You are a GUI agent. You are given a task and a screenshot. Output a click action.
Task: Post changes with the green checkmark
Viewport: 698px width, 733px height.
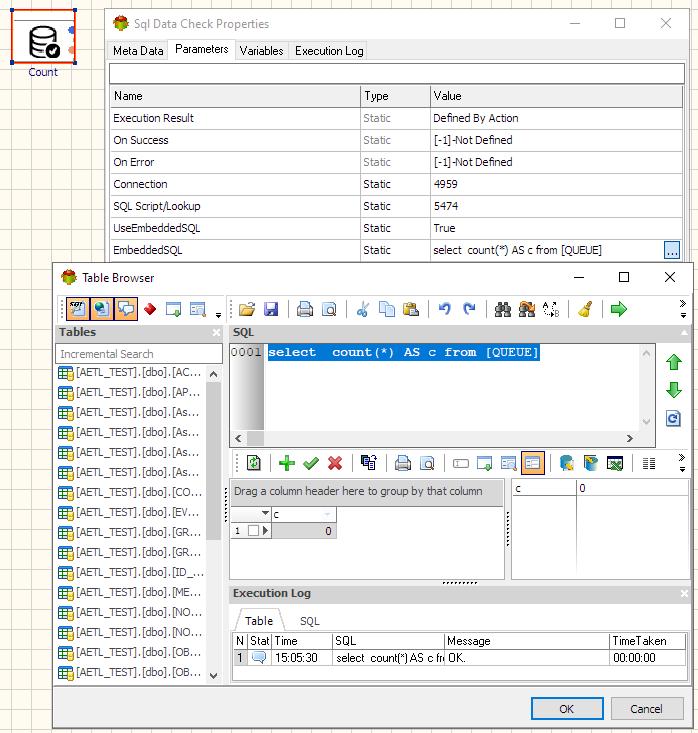(x=311, y=463)
